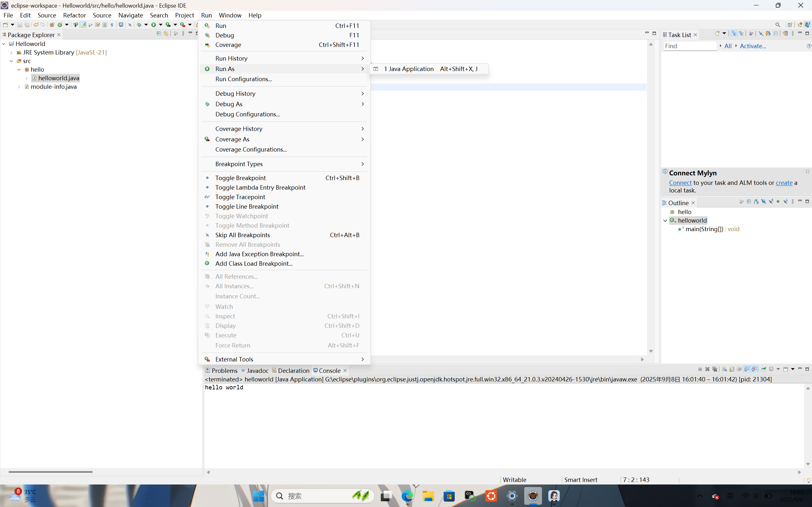
Task: Click the Connect link in Mylyn panel
Action: point(680,183)
